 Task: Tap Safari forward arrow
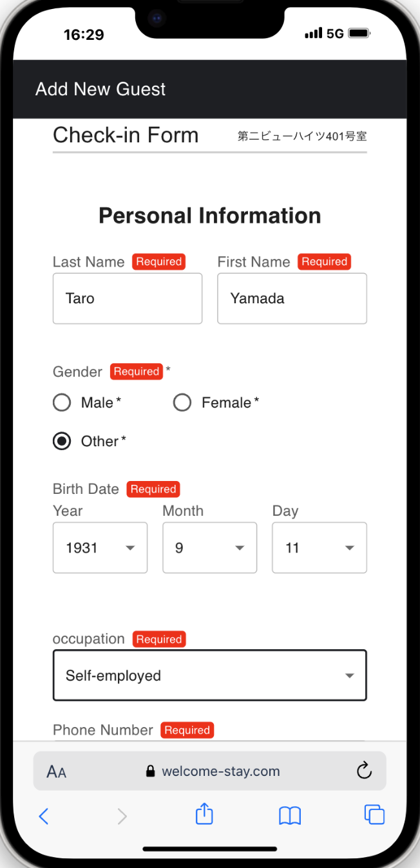tap(122, 816)
